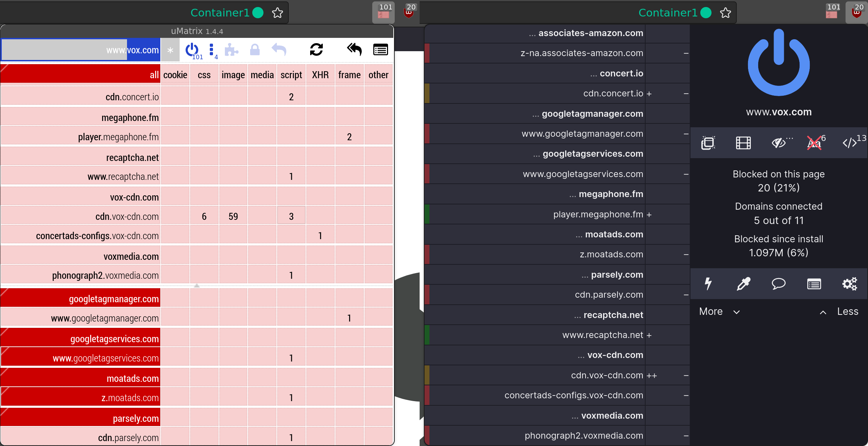Click the red parsely.com domain cell
Viewport: 868px width, 446px height.
tap(80, 418)
